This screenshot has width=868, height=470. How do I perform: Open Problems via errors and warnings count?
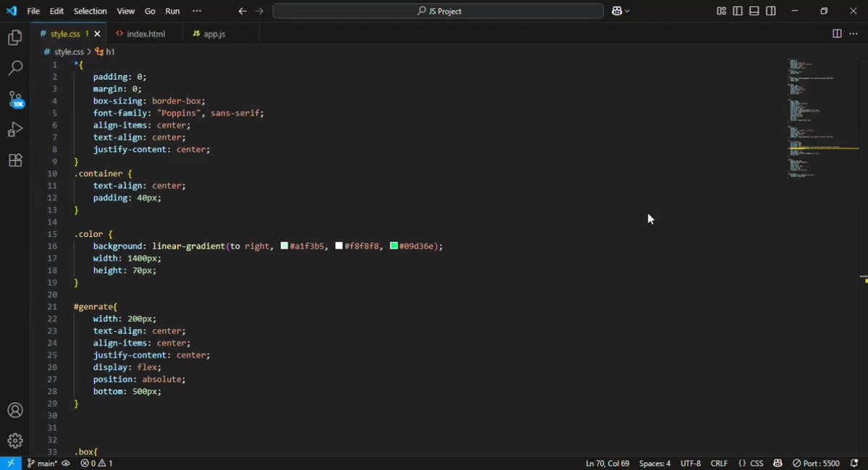pos(96,463)
